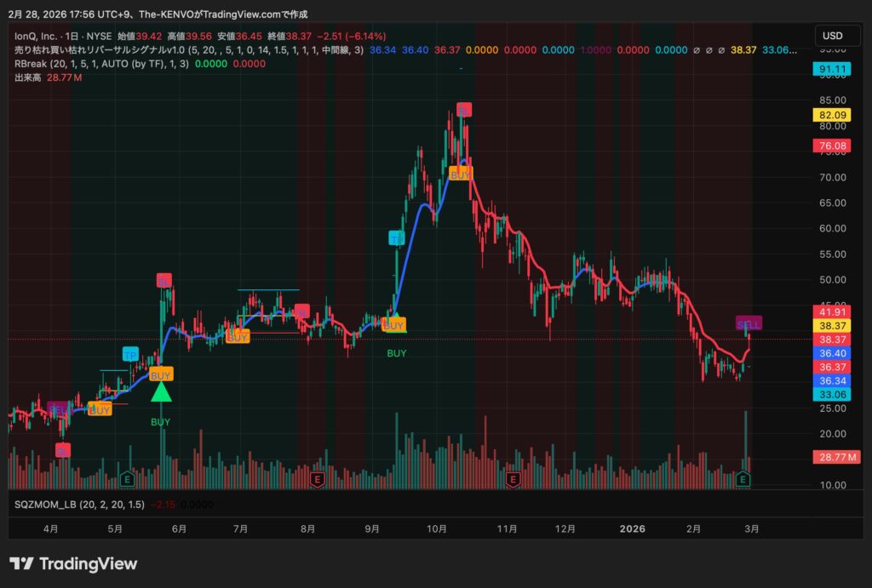The height and width of the screenshot is (588, 872).
Task: Click the red SL label at chart peak
Action: pos(462,110)
